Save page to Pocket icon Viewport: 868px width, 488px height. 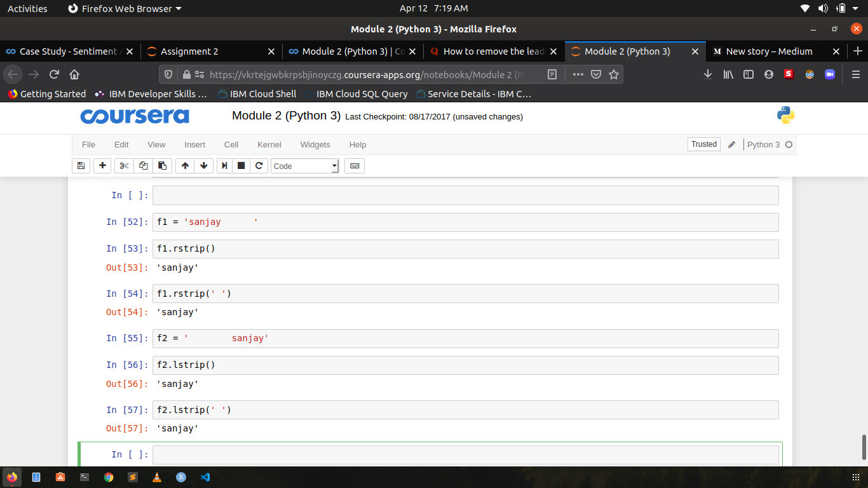596,74
